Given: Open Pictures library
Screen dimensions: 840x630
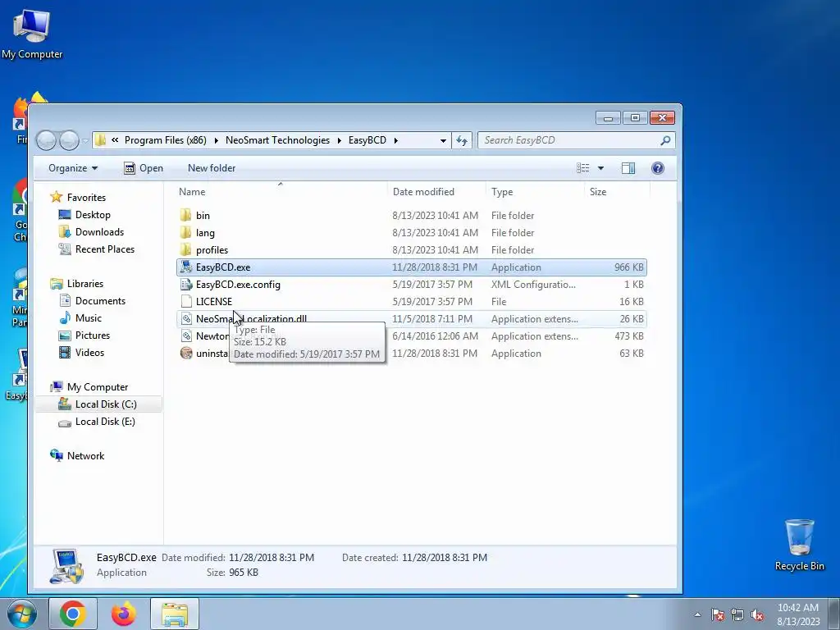Looking at the screenshot, I should (x=92, y=336).
